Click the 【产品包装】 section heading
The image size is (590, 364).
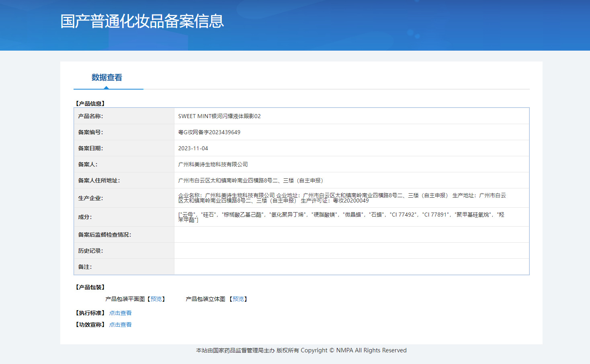coord(90,287)
